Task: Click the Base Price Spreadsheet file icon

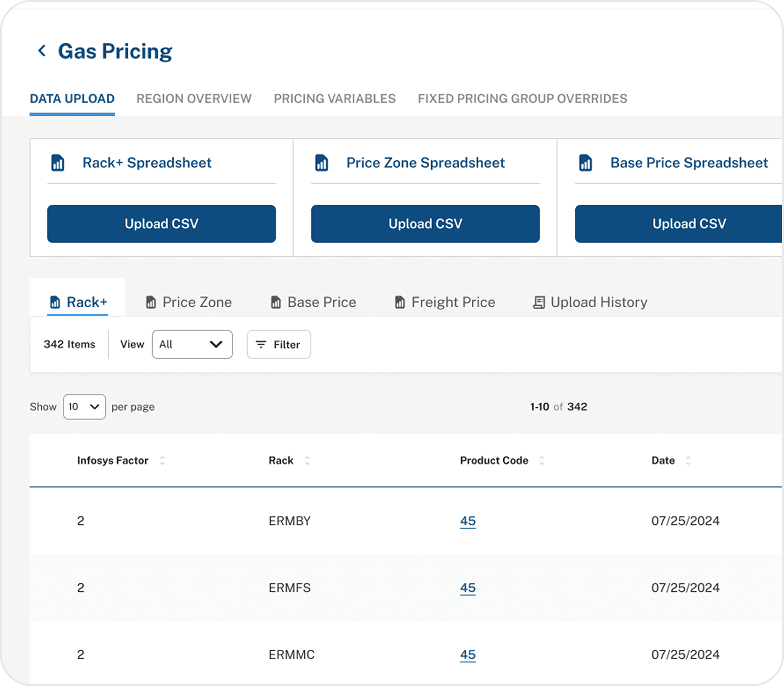Action: (x=586, y=163)
